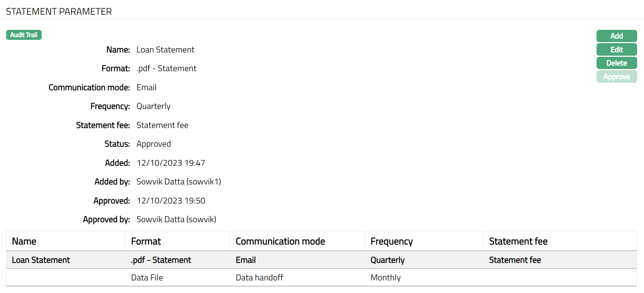Sort by the Name column header

point(24,241)
